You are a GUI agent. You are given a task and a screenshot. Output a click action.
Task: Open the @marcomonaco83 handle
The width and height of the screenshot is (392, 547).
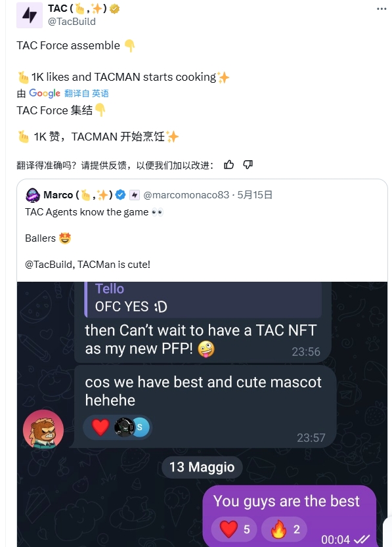186,194
